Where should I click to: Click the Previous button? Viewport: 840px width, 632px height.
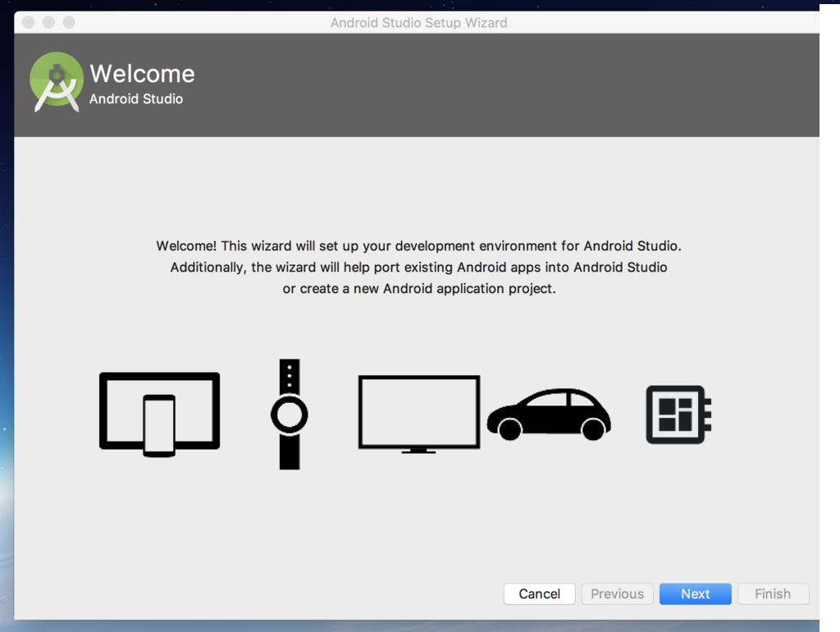tap(617, 594)
